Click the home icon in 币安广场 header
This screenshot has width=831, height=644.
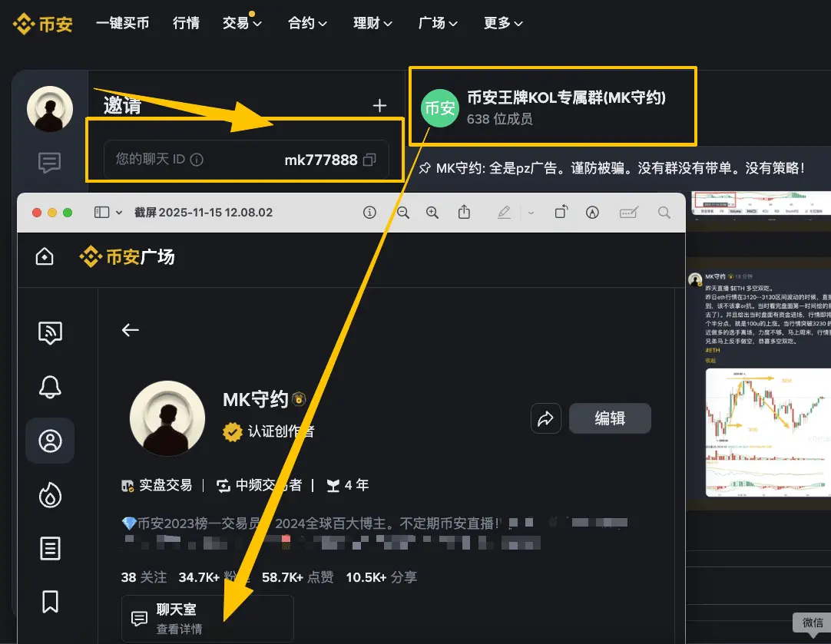(45, 257)
